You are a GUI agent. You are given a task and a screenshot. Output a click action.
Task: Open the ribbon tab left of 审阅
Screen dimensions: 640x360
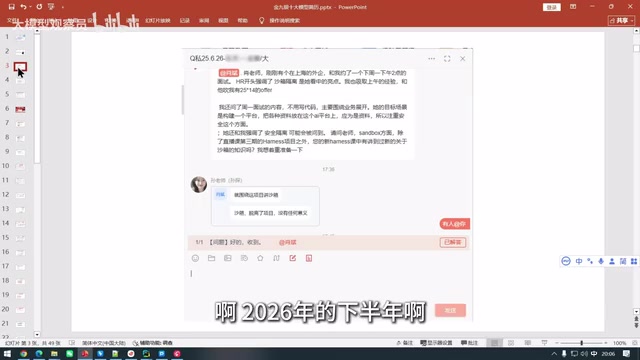pyautogui.click(x=184, y=20)
